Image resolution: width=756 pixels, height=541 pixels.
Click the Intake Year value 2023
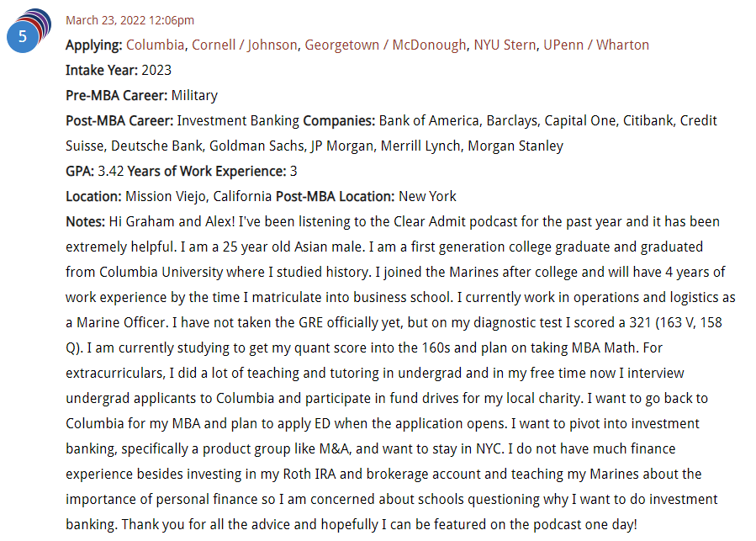156,71
